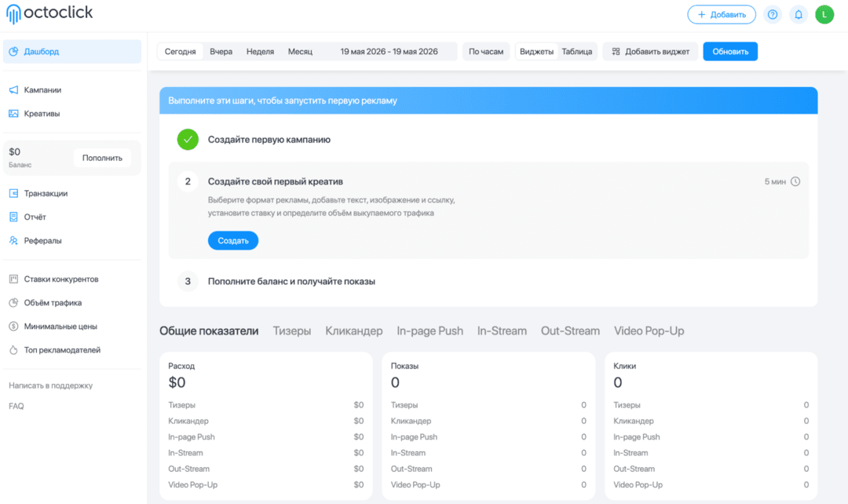Open notifications bell icon

(x=799, y=15)
